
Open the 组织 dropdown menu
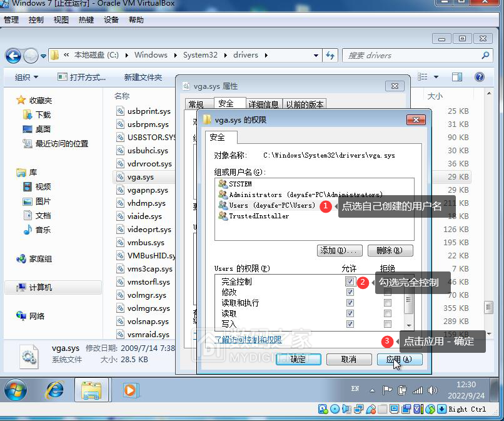click(x=26, y=77)
